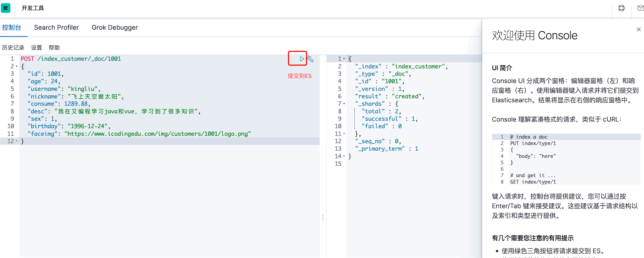Click the "desc" line in editor
Viewport: 644px width, 258px height.
pos(114,111)
